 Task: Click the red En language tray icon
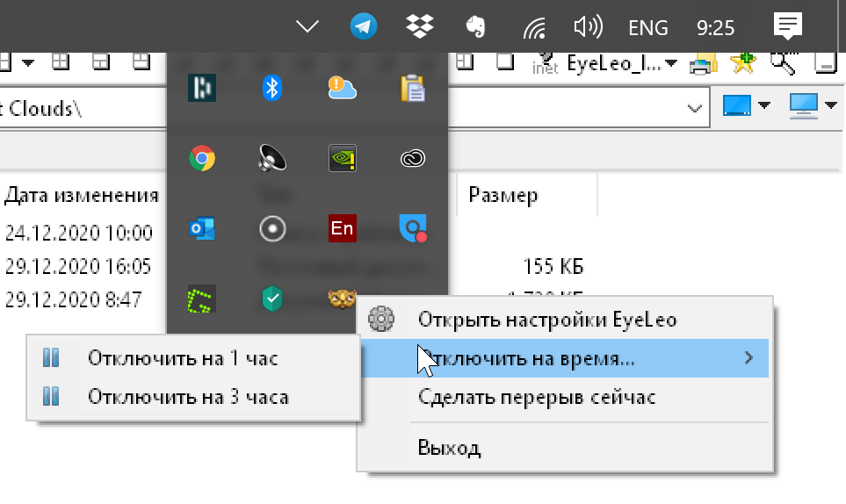coord(343,228)
